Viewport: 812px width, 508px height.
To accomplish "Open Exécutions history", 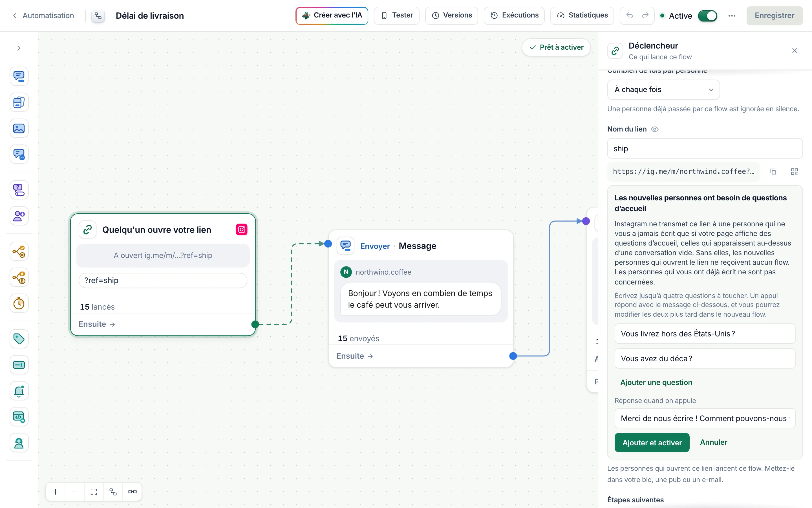I will pyautogui.click(x=514, y=16).
